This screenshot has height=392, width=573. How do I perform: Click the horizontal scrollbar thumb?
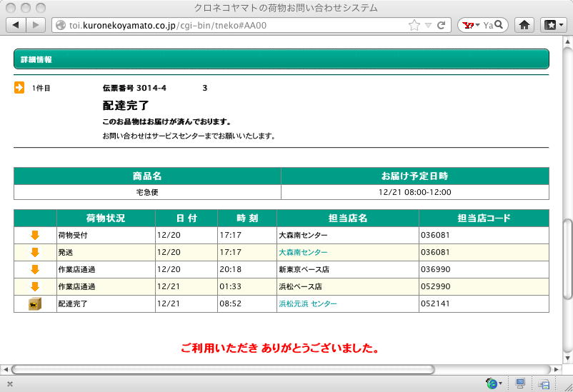223,369
